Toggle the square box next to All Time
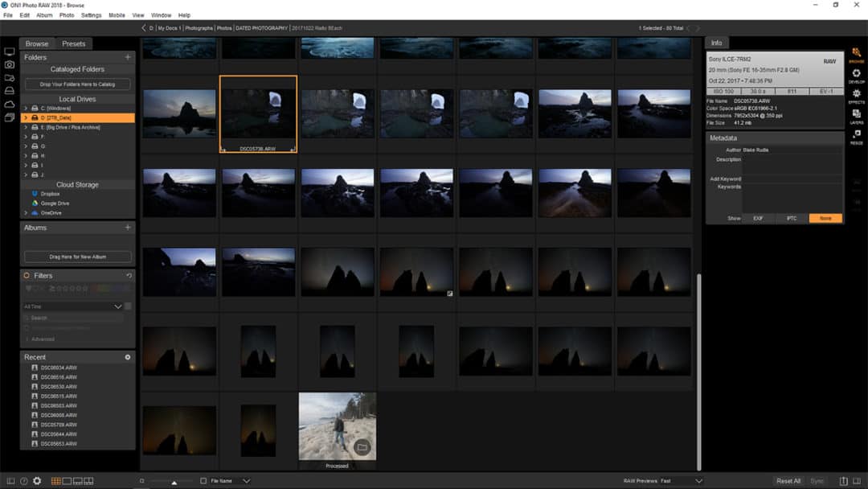The height and width of the screenshot is (489, 868). click(x=128, y=306)
